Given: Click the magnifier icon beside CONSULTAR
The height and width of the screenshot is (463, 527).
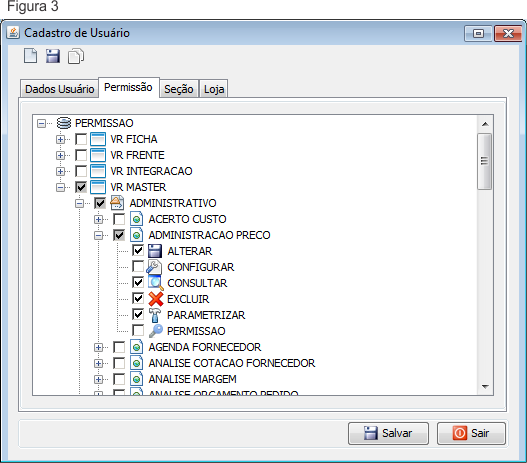Looking at the screenshot, I should (156, 283).
